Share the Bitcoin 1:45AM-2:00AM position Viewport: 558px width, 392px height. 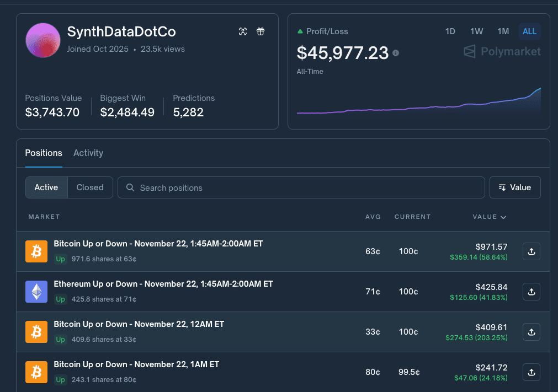tap(531, 251)
